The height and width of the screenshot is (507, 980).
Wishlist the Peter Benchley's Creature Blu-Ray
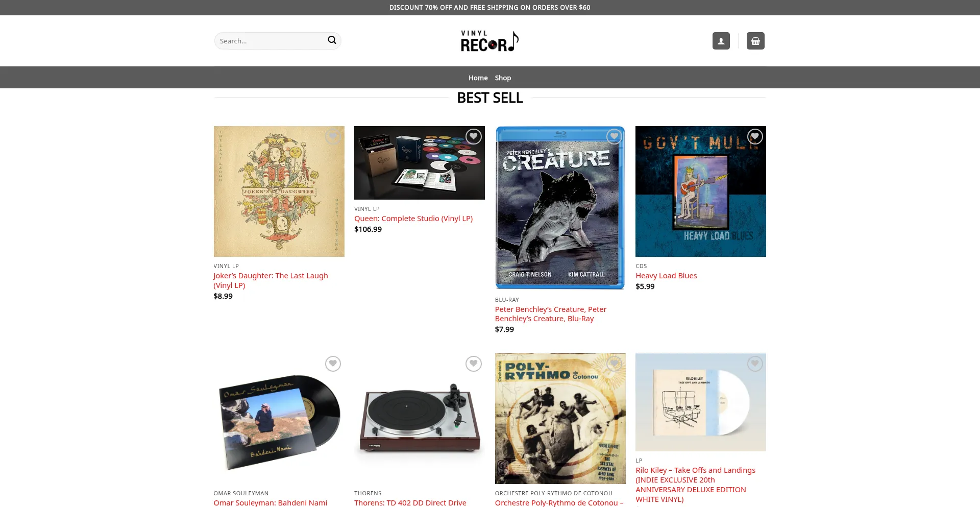tap(614, 136)
